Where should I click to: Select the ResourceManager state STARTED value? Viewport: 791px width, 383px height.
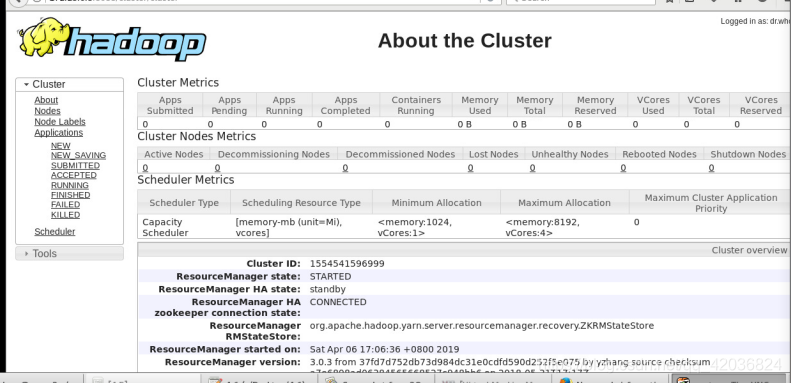pos(330,277)
